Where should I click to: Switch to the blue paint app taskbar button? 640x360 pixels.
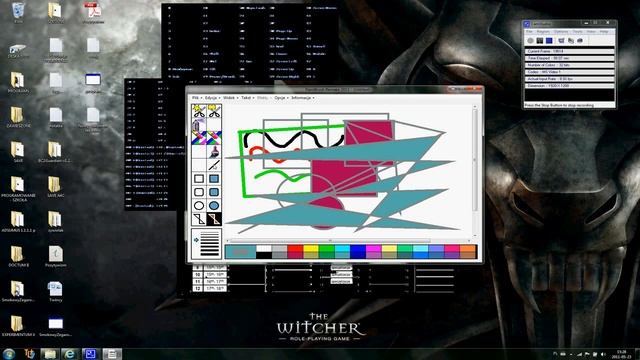tap(90, 353)
